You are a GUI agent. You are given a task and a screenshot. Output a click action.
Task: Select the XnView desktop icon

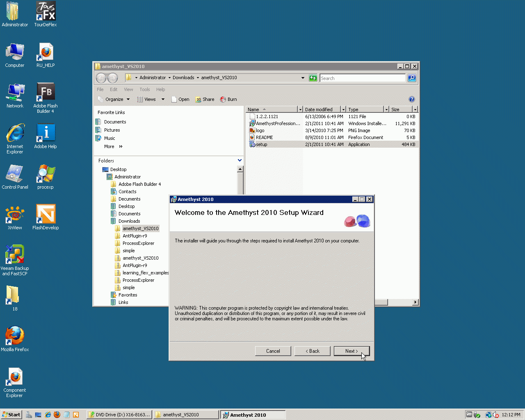[15, 217]
